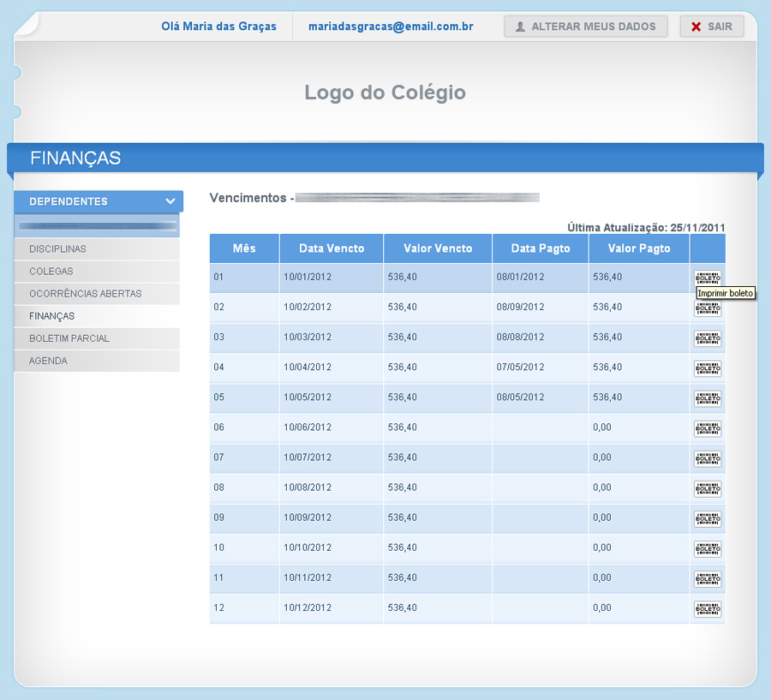Click payment date 08/09/2012

pos(520,307)
